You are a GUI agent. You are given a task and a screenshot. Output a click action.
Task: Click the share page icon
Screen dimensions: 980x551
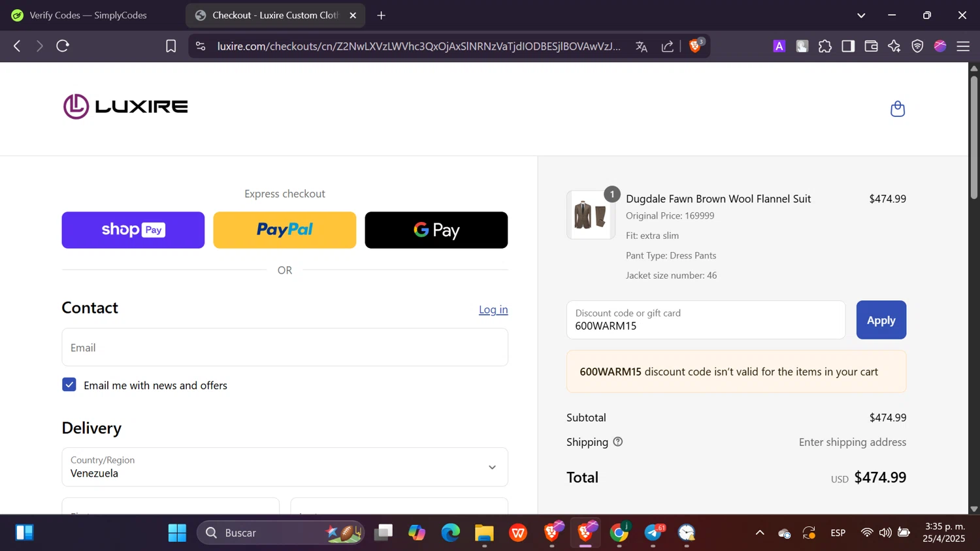[x=668, y=46]
